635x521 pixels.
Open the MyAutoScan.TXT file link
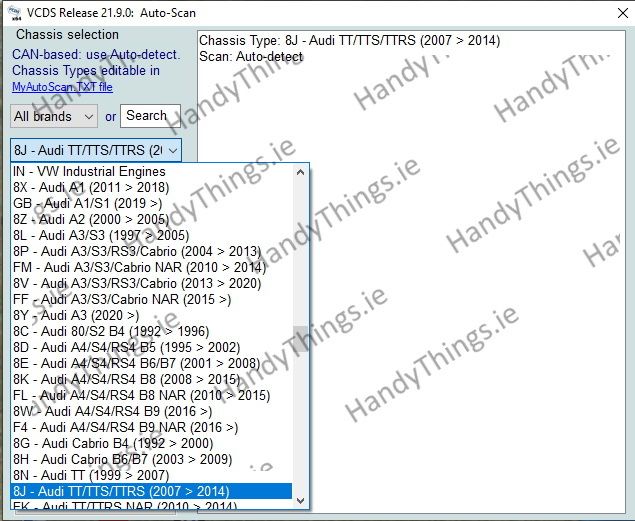[x=62, y=87]
